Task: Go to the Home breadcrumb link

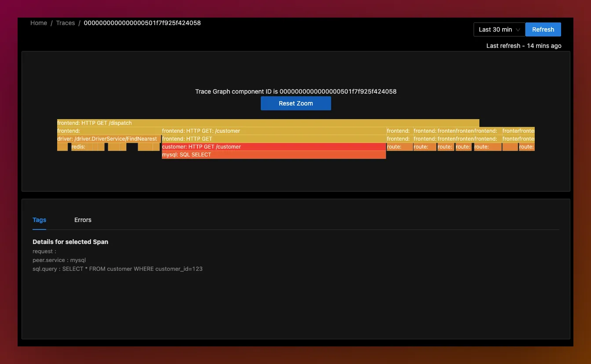Action: 39,23
